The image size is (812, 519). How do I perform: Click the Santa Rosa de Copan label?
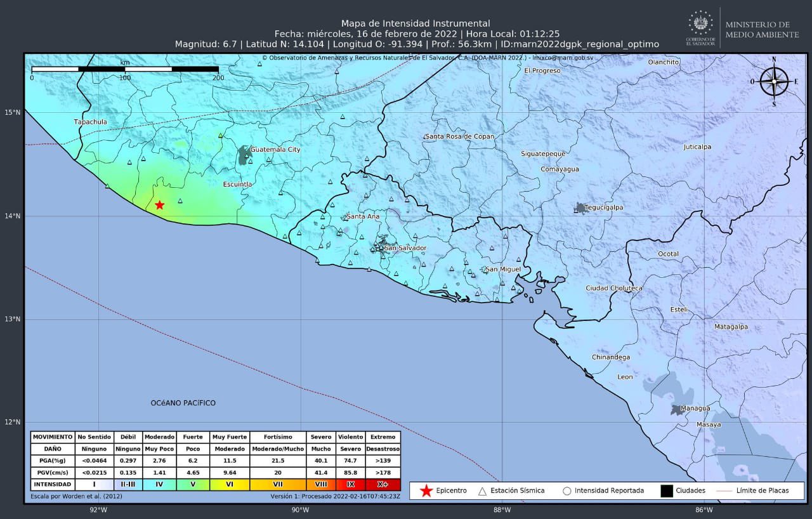tap(460, 136)
